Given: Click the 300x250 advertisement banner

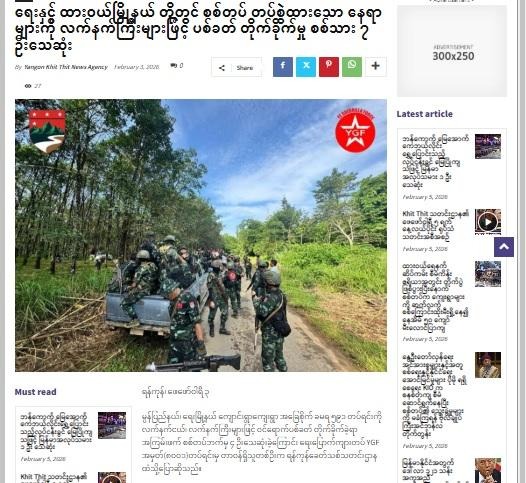Looking at the screenshot, I should [x=452, y=51].
